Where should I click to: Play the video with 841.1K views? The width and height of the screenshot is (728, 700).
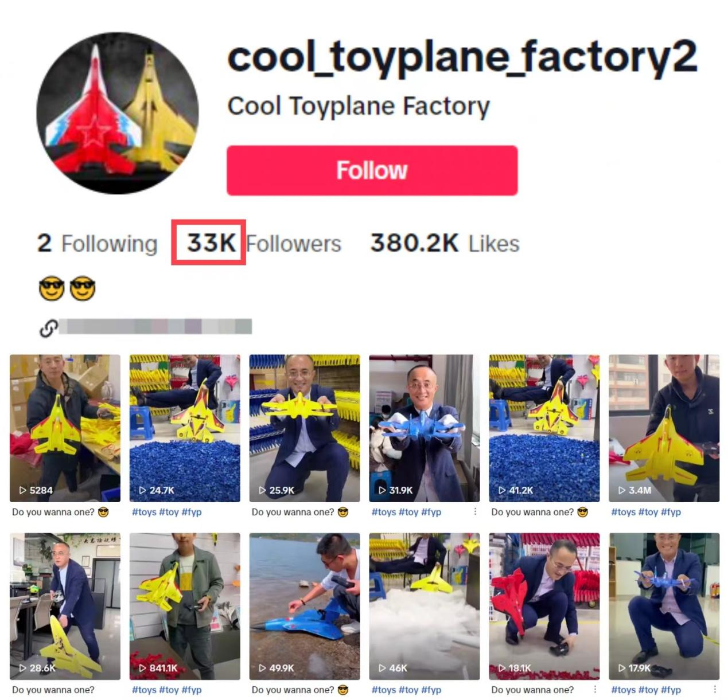(185, 607)
